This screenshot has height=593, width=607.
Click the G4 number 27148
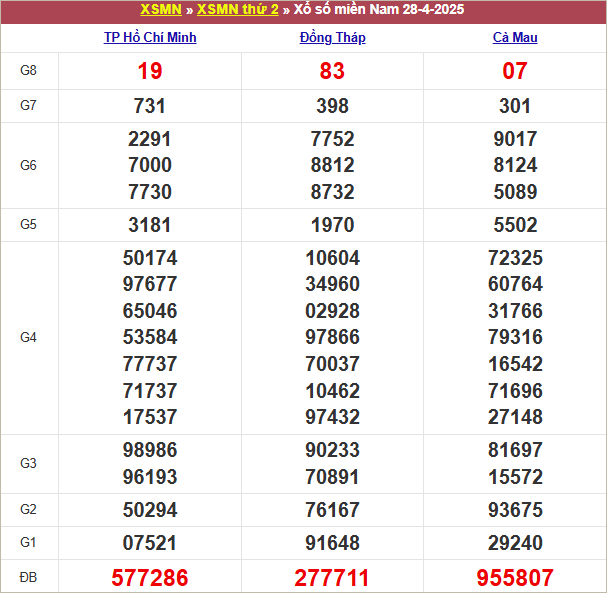tap(515, 417)
